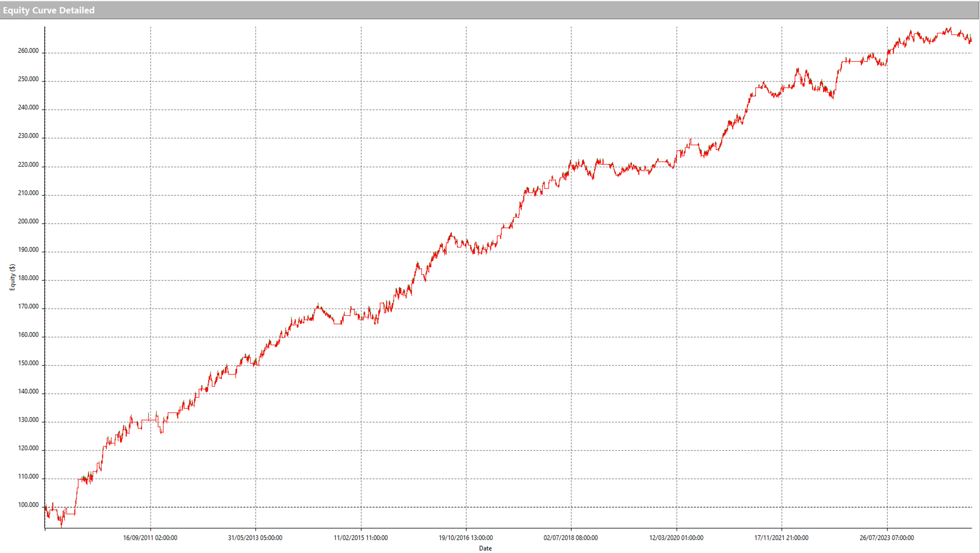Click the 26/07/2023 07:00:00 date label
Image resolution: width=980 pixels, height=553 pixels.
886,538
